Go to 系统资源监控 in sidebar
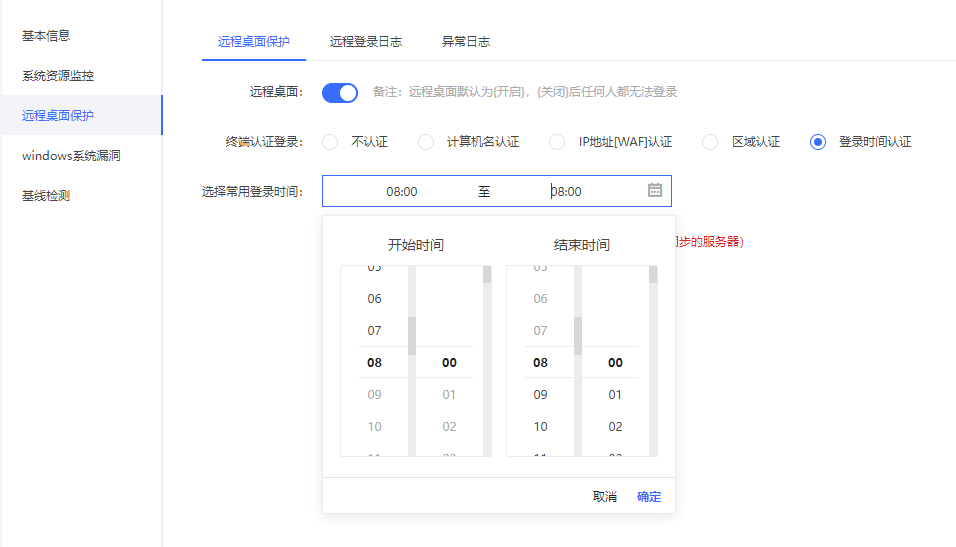 point(58,76)
